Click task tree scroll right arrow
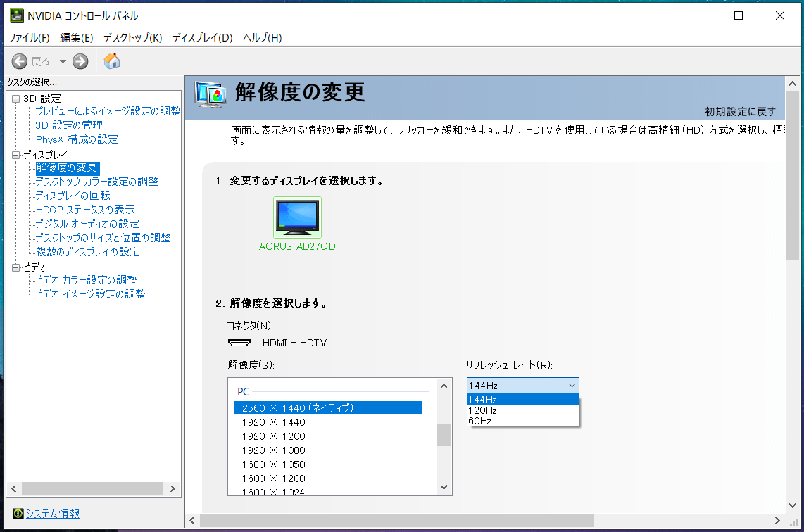804x532 pixels. [172, 489]
